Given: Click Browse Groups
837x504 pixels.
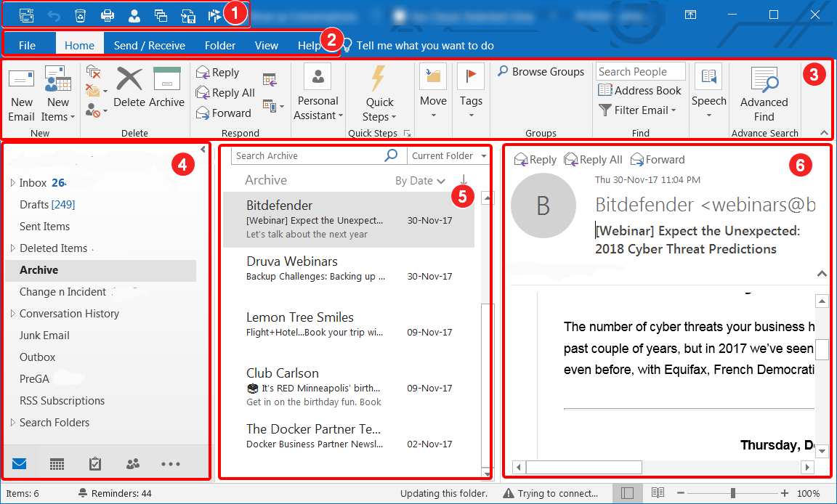Looking at the screenshot, I should coord(541,71).
